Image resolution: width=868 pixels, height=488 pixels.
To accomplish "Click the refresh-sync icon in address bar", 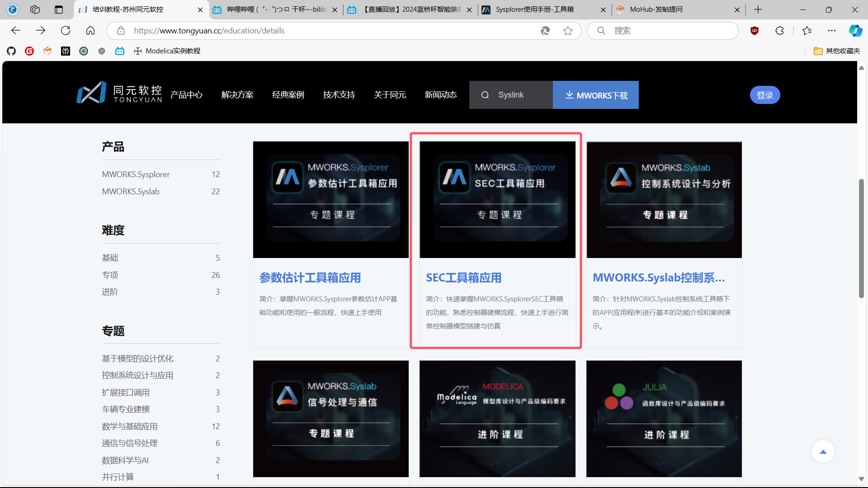I will (x=545, y=31).
